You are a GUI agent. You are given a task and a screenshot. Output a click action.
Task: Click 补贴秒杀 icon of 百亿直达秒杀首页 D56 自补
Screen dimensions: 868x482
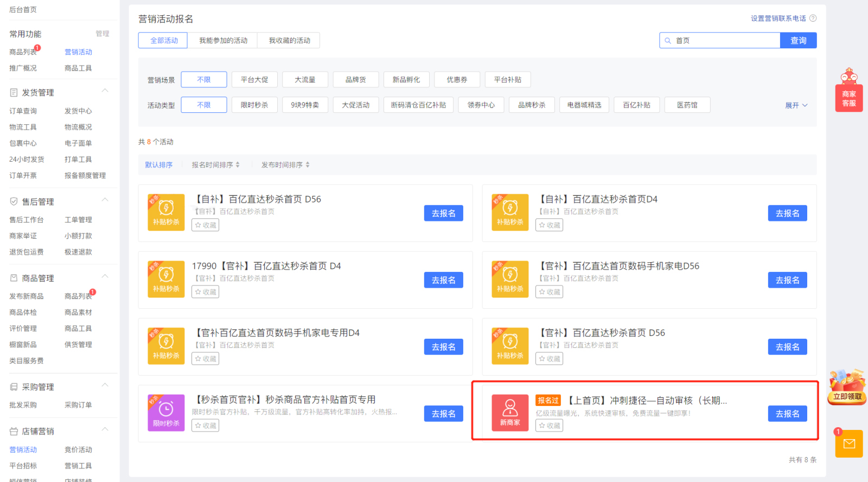click(x=166, y=213)
